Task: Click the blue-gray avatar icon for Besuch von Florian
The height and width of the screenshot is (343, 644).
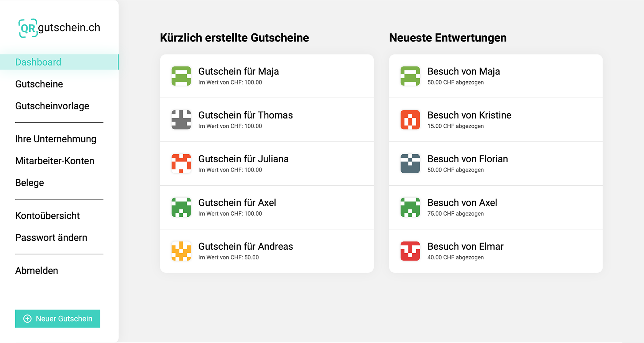Action: tap(410, 163)
